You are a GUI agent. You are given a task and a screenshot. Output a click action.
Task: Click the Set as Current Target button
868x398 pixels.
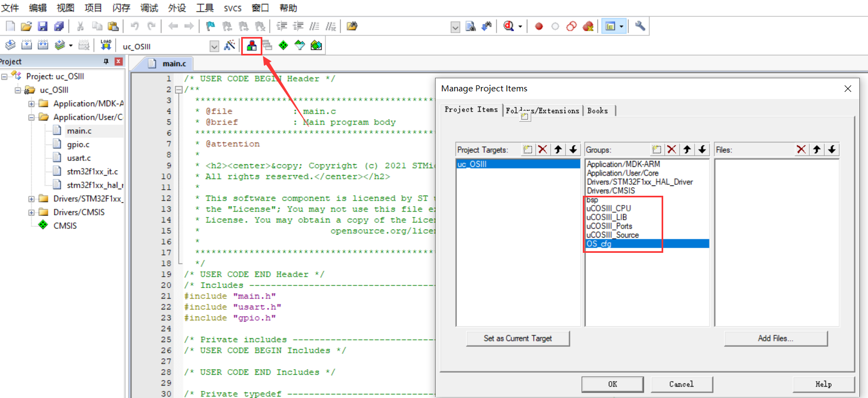pyautogui.click(x=518, y=338)
